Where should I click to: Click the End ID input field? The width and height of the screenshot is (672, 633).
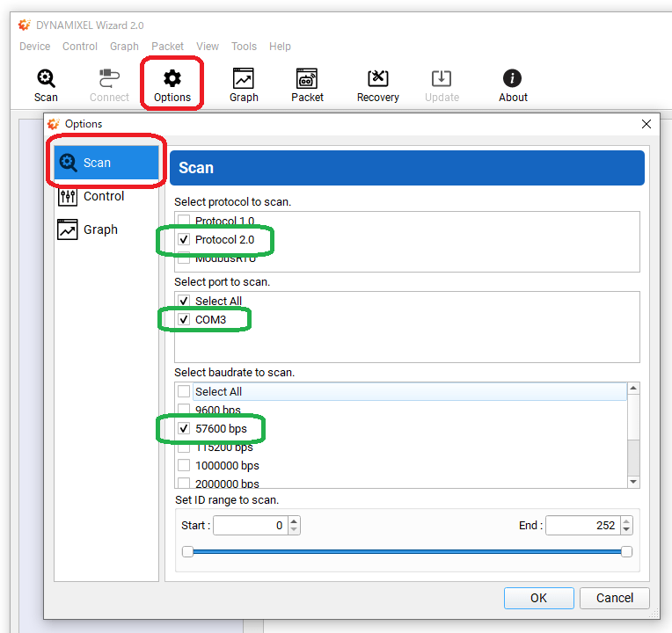click(582, 525)
